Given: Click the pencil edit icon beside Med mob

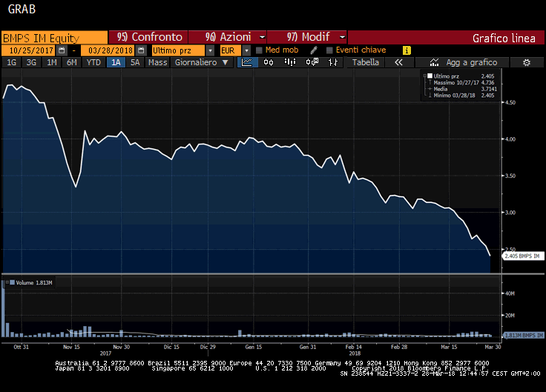Looking at the screenshot, I should tap(313, 50).
